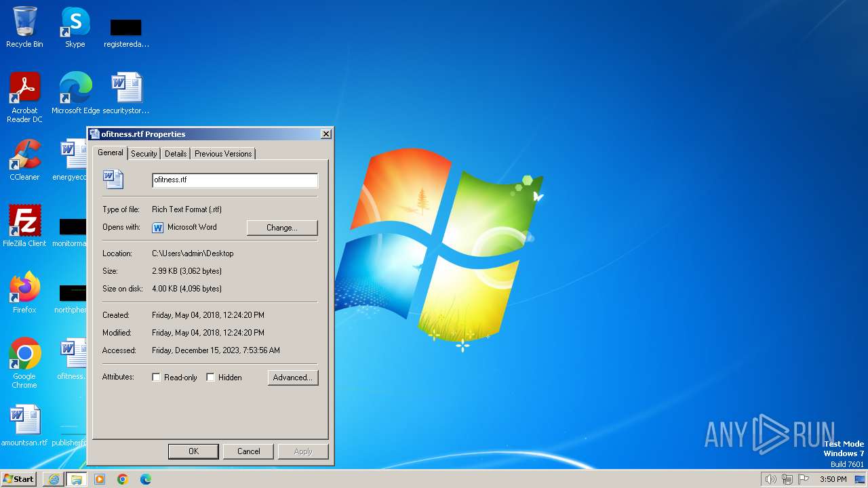This screenshot has width=868, height=488.
Task: Close the ofitness.rtf Properties dialog
Action: pyautogui.click(x=326, y=134)
